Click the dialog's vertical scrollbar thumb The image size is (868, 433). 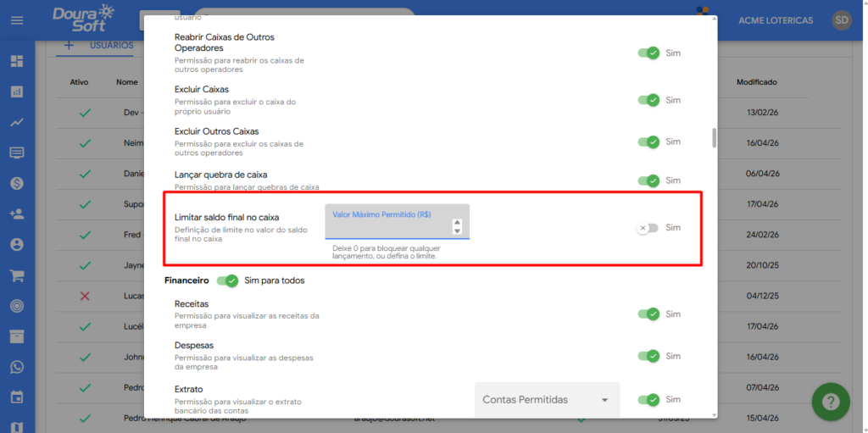pos(714,138)
